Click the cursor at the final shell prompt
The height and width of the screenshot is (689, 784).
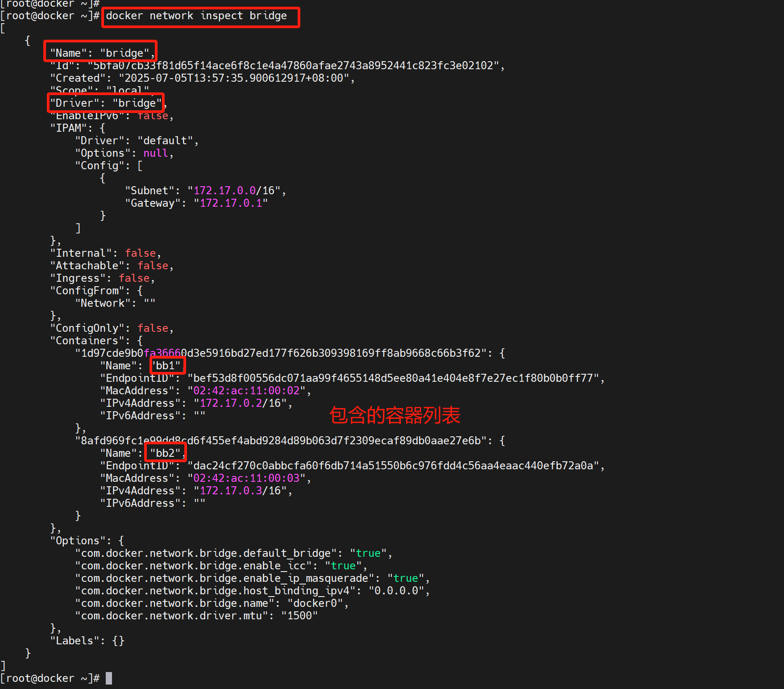tap(109, 678)
